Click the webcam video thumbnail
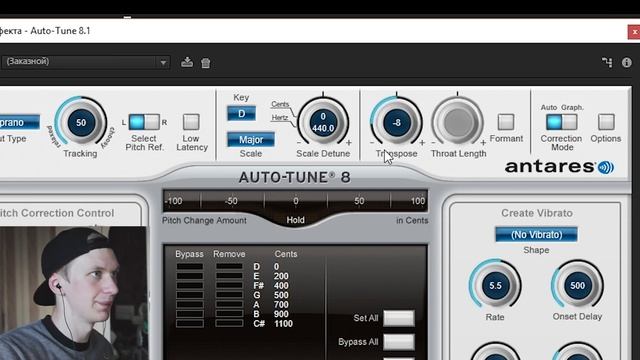This screenshot has width=640, height=360. point(73,293)
